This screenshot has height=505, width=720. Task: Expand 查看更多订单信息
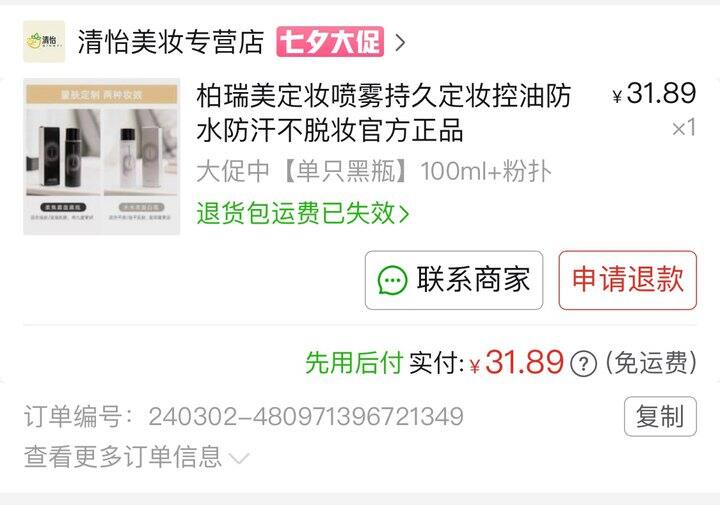click(x=136, y=457)
